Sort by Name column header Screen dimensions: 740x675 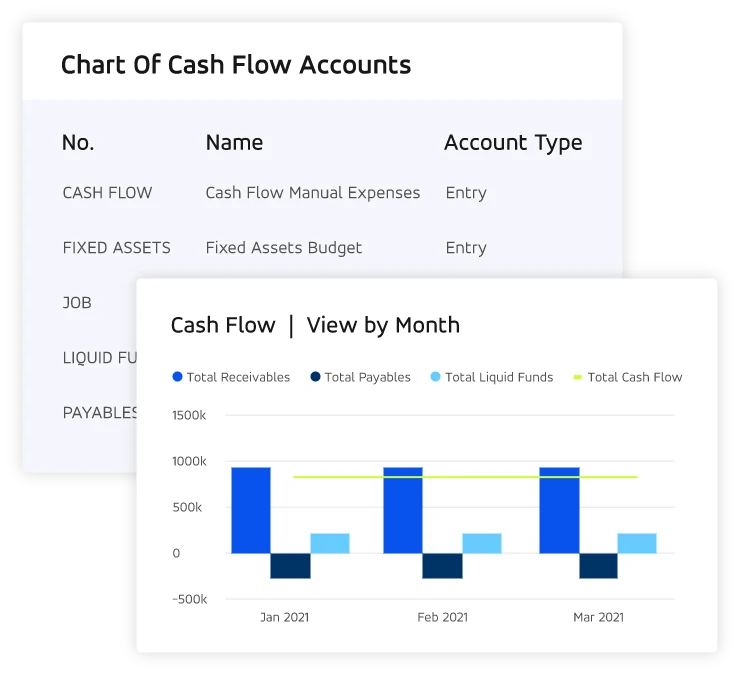pos(234,143)
